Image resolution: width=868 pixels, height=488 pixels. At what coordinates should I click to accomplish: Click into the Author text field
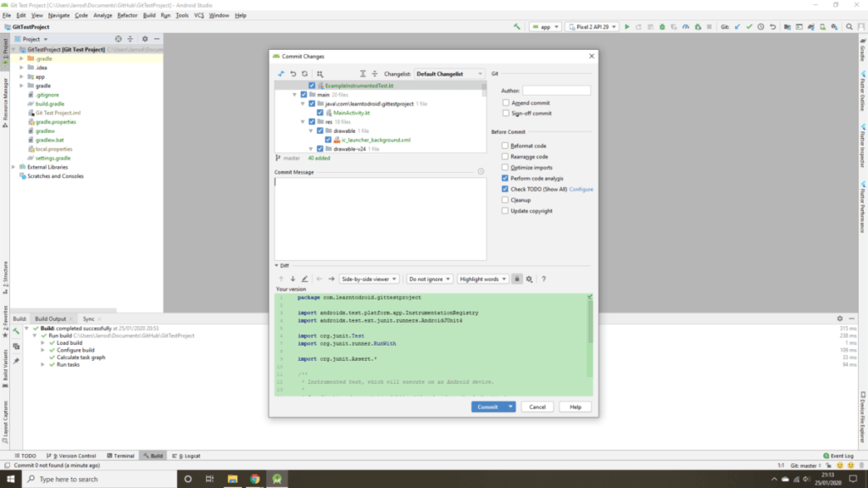coord(556,91)
